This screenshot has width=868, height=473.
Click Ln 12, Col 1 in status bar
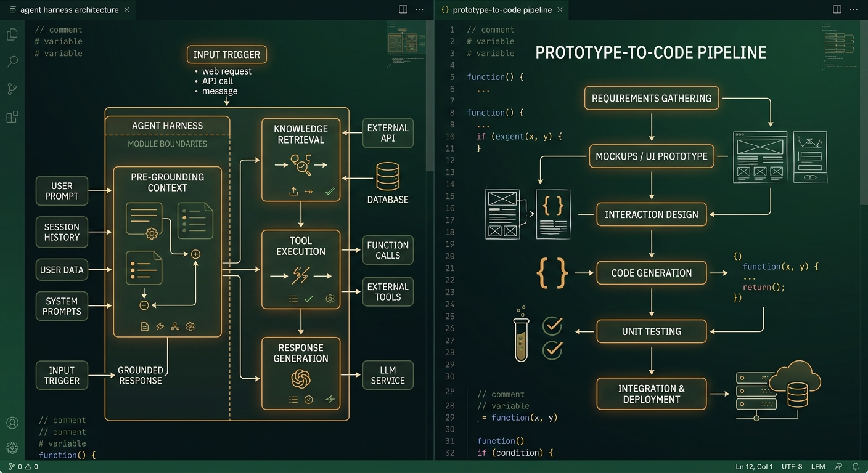754,467
